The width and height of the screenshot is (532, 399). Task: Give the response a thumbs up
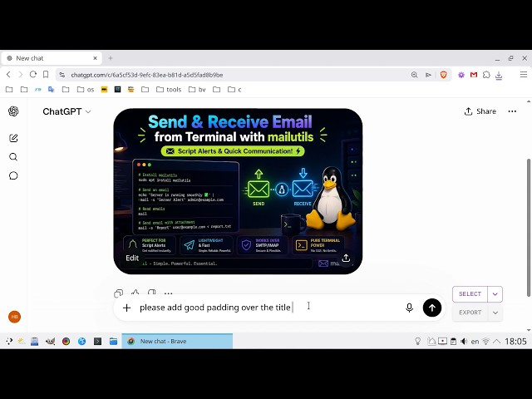[x=135, y=293]
